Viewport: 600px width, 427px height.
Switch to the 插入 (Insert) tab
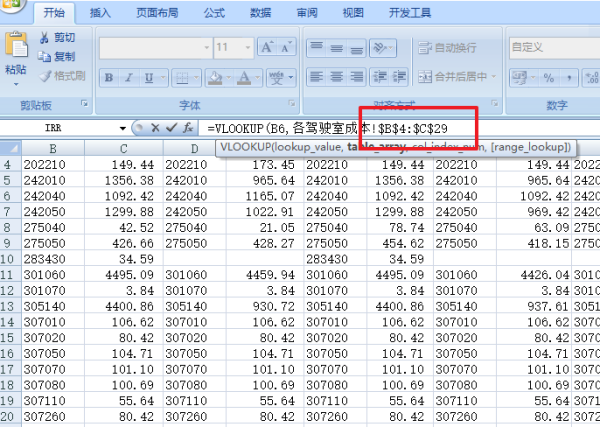pyautogui.click(x=100, y=13)
